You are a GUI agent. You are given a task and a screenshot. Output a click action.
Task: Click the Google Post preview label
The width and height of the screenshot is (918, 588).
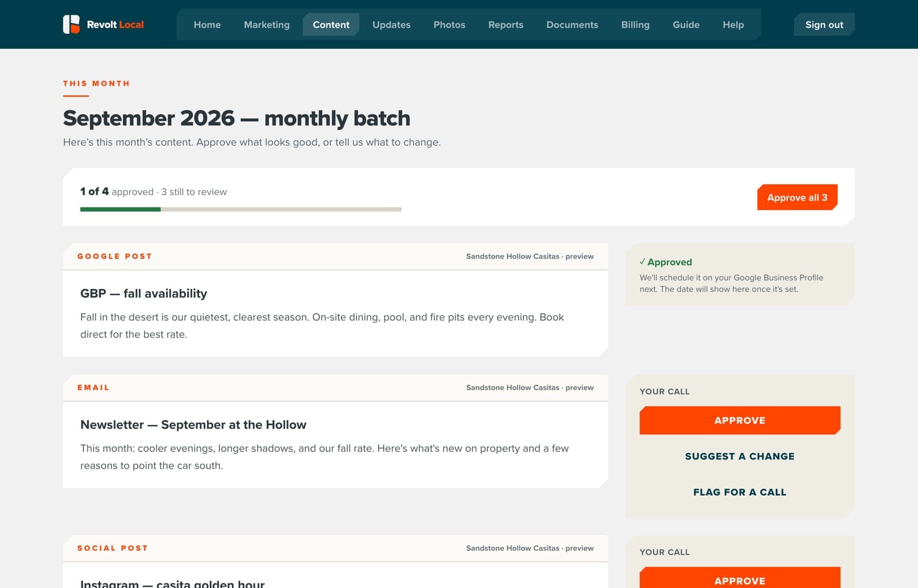click(x=530, y=256)
